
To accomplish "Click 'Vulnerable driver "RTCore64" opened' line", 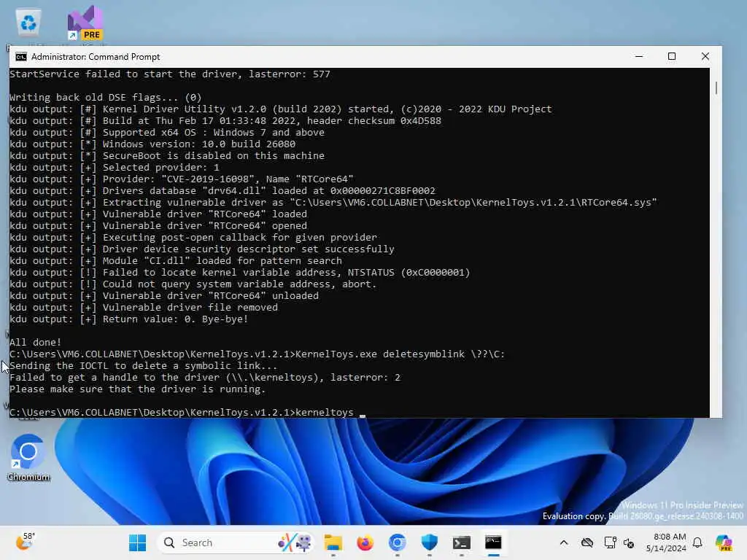I will point(158,226).
